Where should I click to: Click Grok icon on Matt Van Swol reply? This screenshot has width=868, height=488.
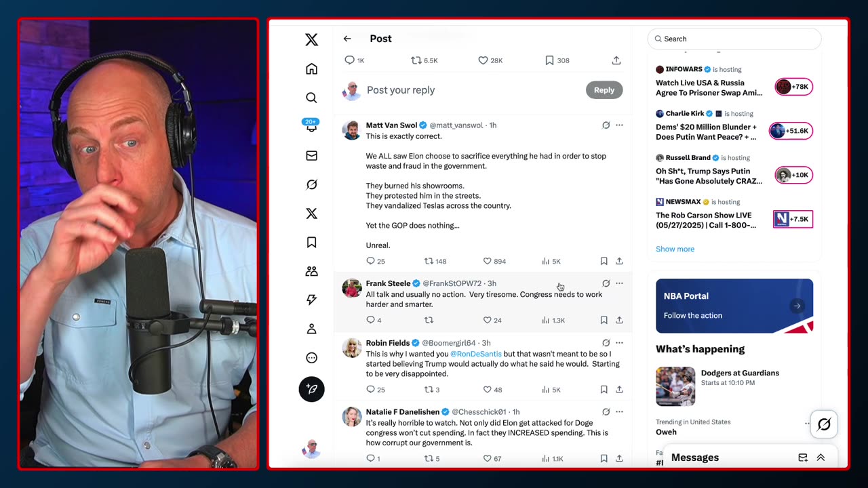(606, 125)
